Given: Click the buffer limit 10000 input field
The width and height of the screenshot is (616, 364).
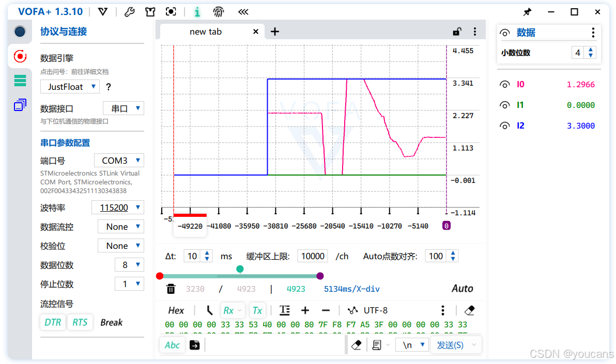Looking at the screenshot, I should click(x=313, y=257).
